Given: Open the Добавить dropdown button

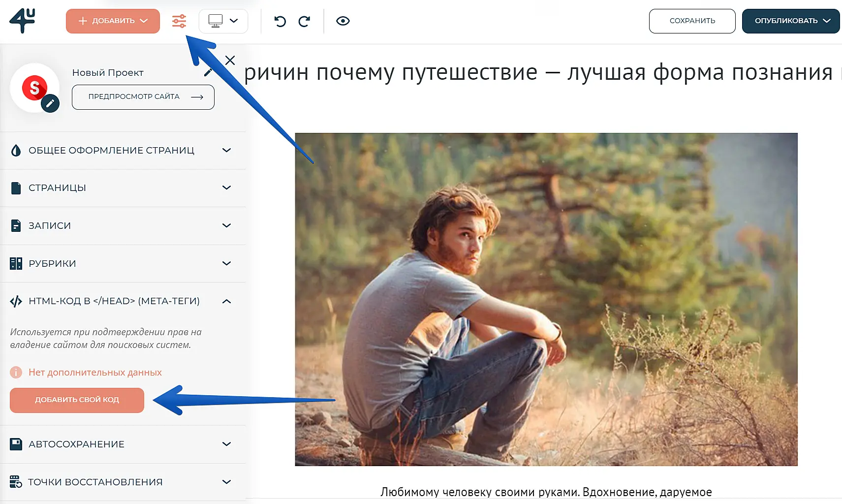Looking at the screenshot, I should click(x=113, y=21).
